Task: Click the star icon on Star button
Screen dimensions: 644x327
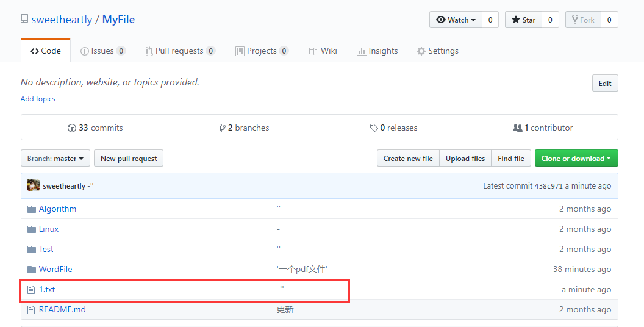Action: [516, 20]
